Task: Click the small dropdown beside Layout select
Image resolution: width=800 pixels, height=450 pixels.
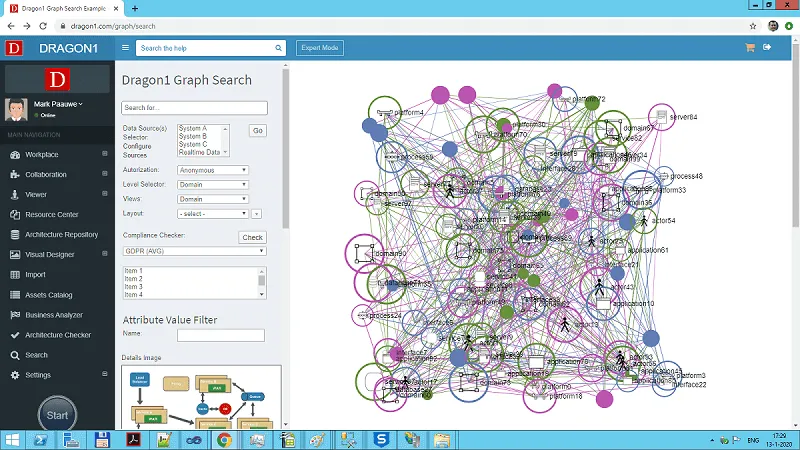Action: [257, 214]
